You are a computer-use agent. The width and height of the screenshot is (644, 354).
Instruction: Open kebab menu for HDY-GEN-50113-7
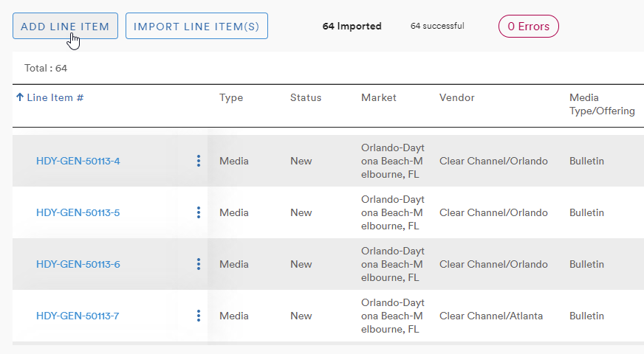tap(199, 316)
